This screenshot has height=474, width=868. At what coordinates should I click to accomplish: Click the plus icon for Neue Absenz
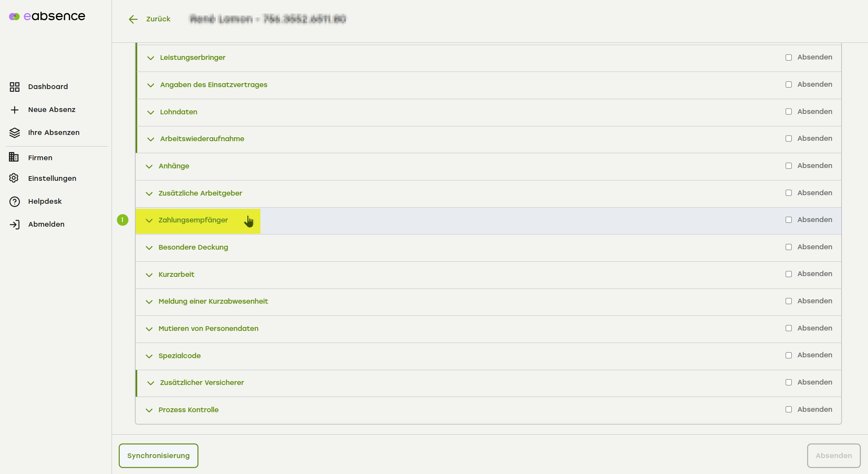(x=14, y=110)
